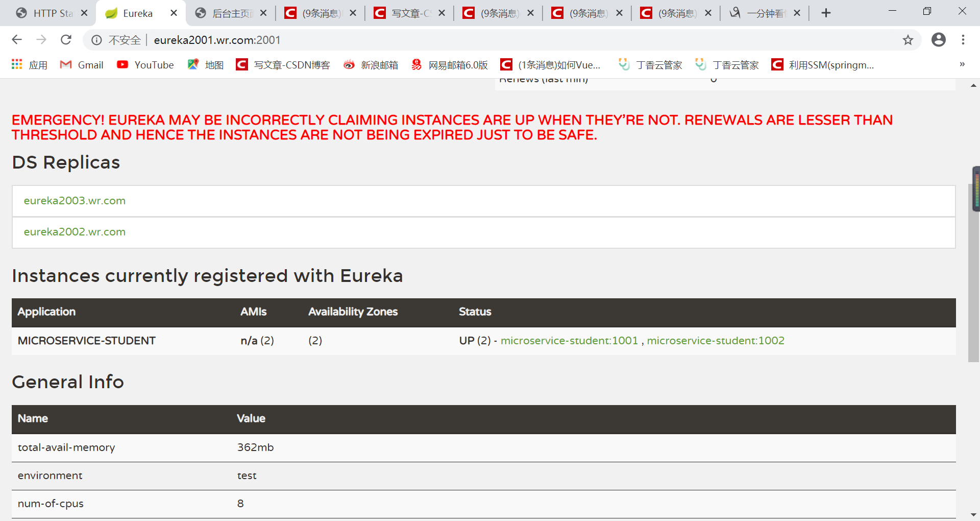The width and height of the screenshot is (980, 521).
Task: Close the HTTP Sta tab
Action: tap(85, 13)
